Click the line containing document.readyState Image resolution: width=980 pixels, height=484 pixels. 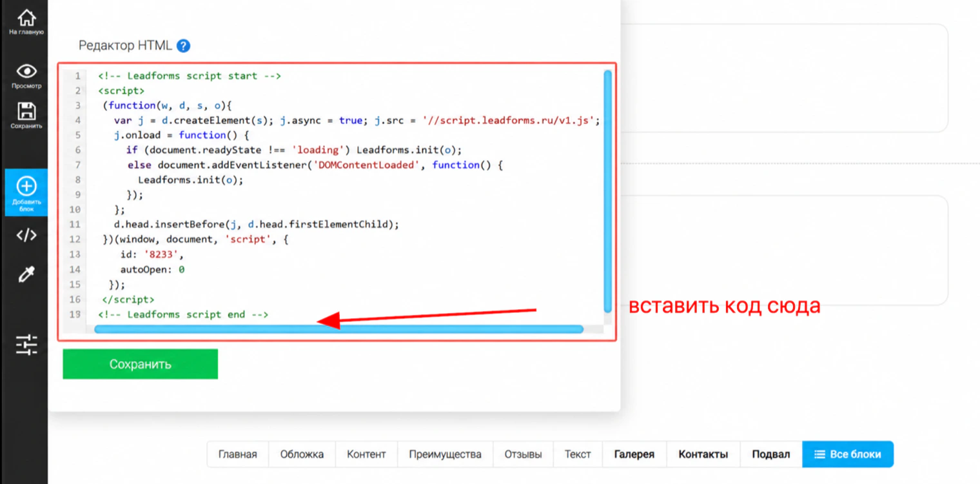point(294,150)
